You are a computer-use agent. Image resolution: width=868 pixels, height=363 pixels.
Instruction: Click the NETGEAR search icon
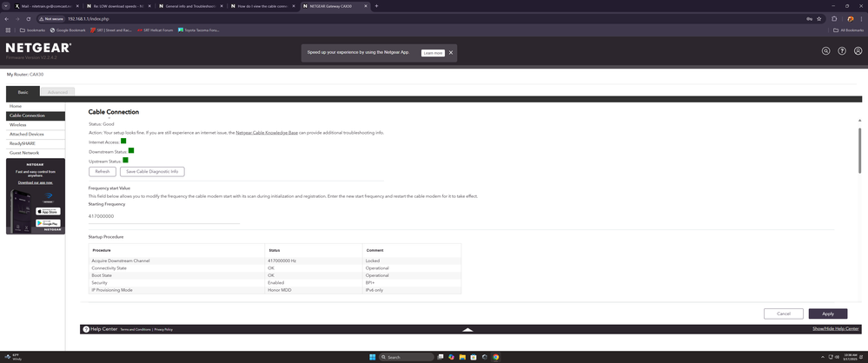pyautogui.click(x=825, y=51)
